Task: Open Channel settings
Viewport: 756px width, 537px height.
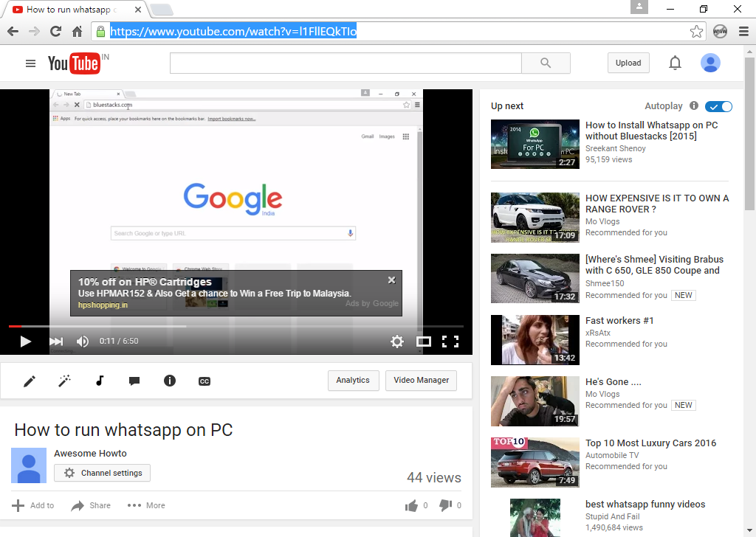Action: pos(102,473)
